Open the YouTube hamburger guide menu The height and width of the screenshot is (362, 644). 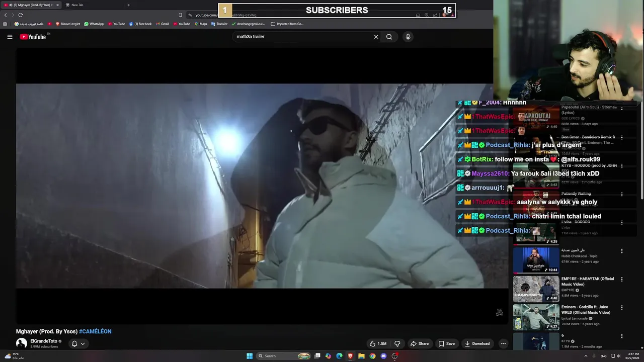[x=10, y=37]
